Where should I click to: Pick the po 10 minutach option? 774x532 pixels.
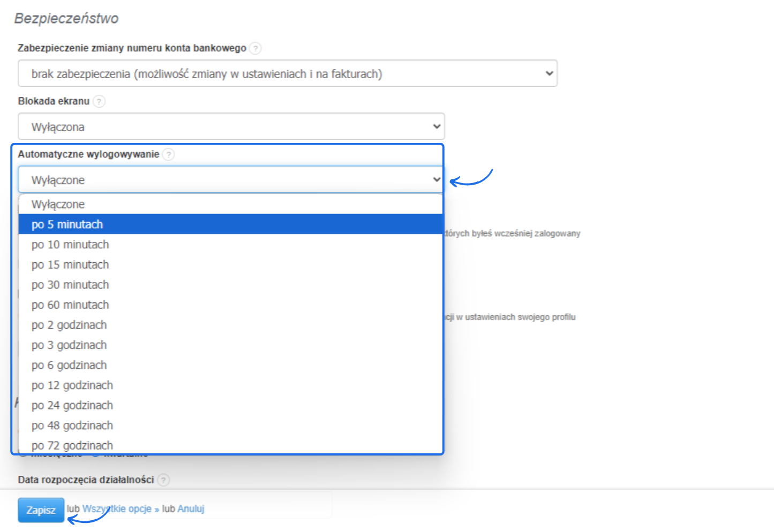click(231, 245)
